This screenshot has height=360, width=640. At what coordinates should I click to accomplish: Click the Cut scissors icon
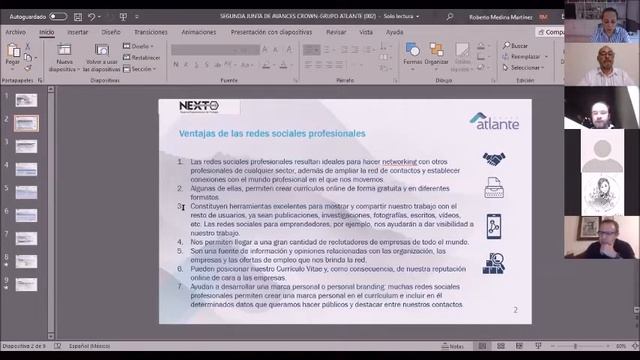coord(28,46)
